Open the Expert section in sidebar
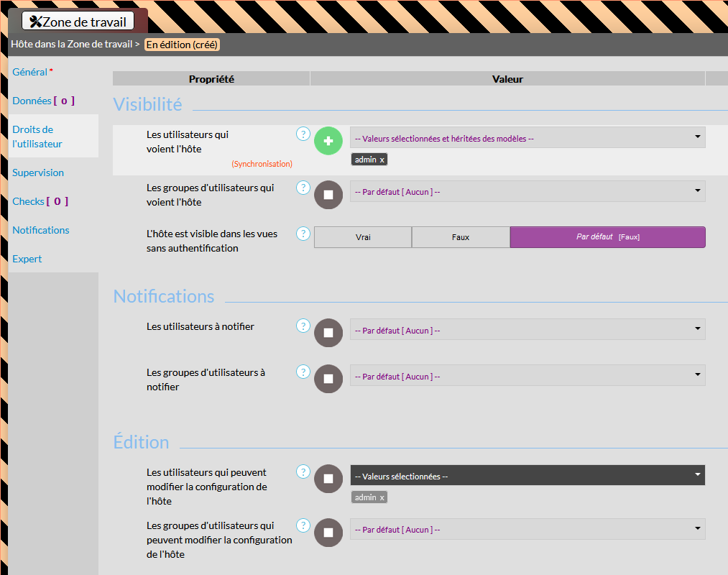 tap(27, 259)
